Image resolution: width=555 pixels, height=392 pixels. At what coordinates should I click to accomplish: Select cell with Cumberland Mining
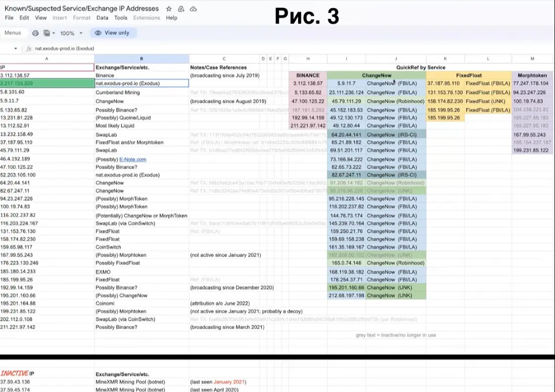pos(142,93)
